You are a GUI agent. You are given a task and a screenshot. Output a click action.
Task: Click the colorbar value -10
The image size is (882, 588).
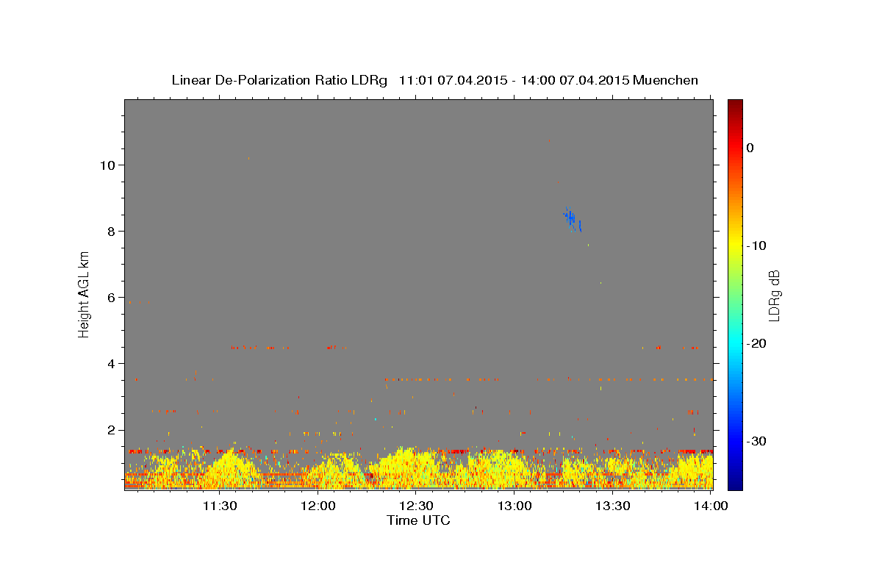[x=756, y=245]
